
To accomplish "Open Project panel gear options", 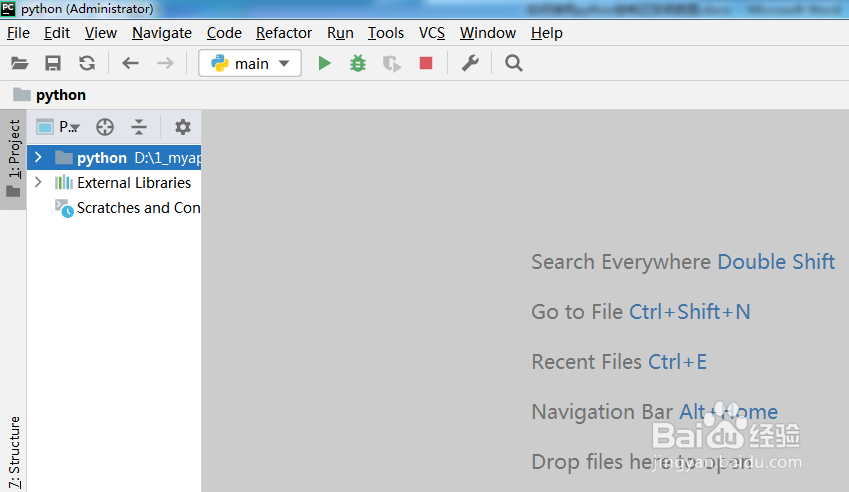I will pos(182,127).
